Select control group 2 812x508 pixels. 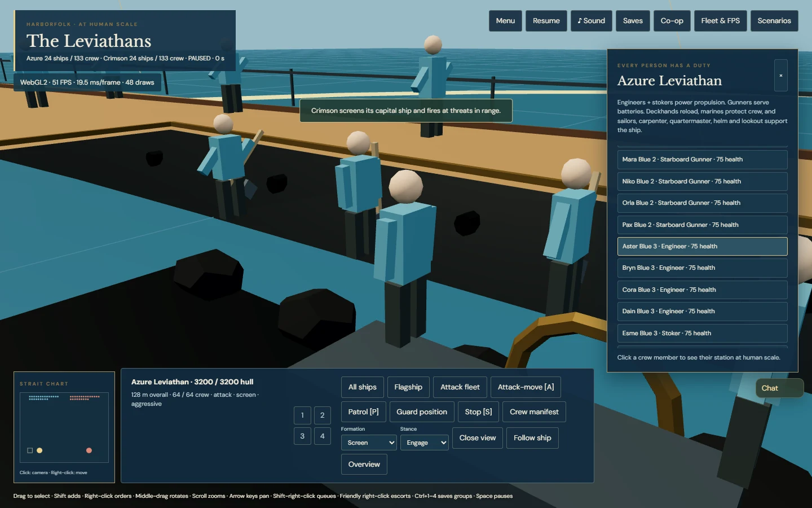(323, 415)
